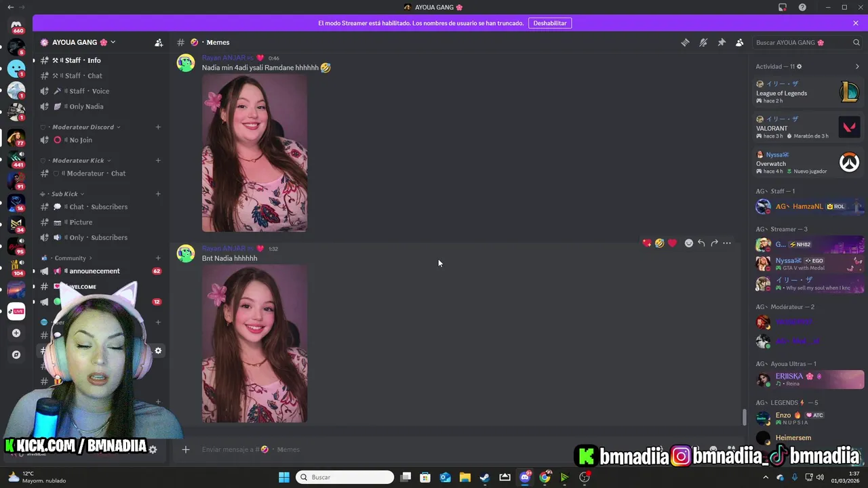Viewport: 868px width, 488px height.
Task: Open HamzaNL member profile
Action: [810, 207]
